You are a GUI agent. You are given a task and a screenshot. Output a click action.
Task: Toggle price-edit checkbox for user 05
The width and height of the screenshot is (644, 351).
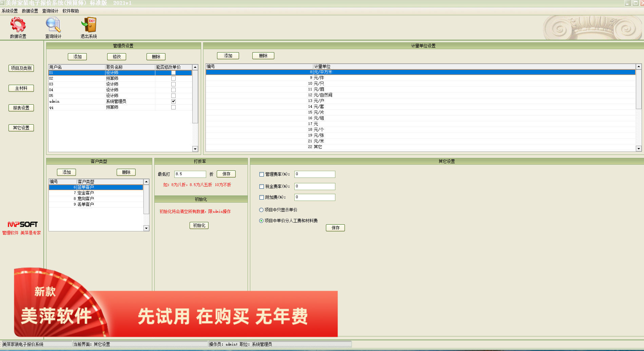(x=173, y=96)
